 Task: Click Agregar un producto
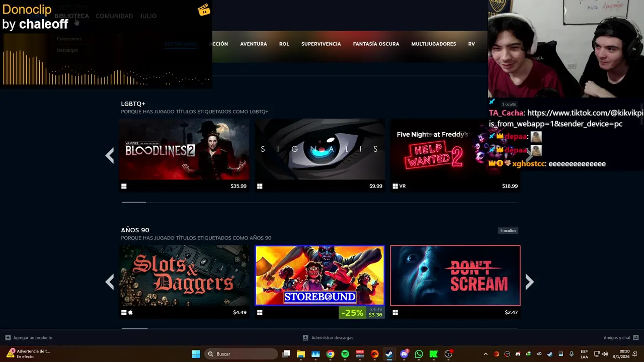33,338
